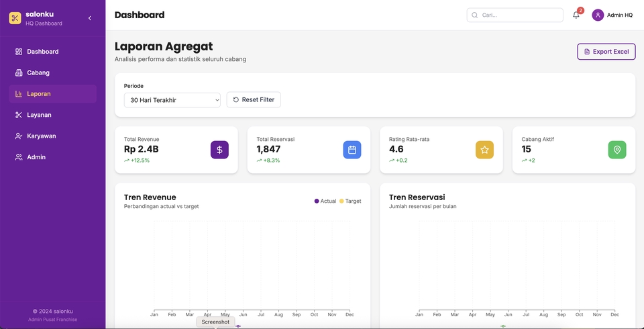
Task: Expand the Periode dropdown
Action: (172, 100)
